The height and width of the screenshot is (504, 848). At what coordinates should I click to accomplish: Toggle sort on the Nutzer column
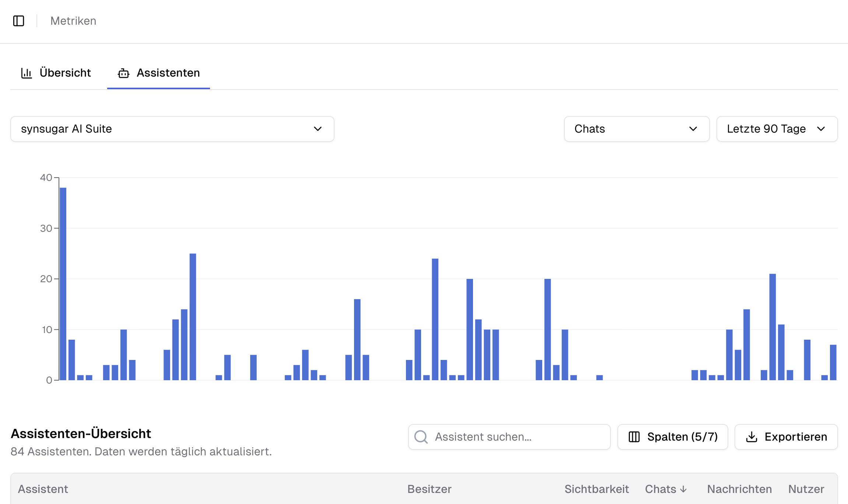click(x=806, y=489)
